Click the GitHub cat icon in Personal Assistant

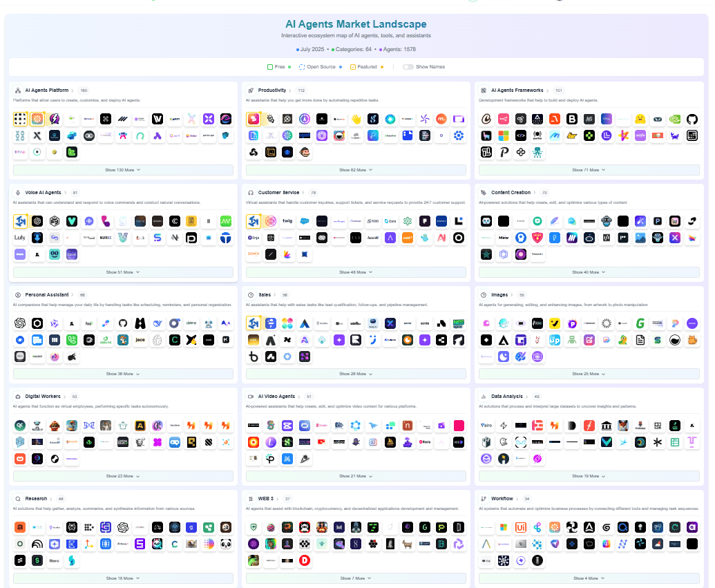[x=123, y=323]
